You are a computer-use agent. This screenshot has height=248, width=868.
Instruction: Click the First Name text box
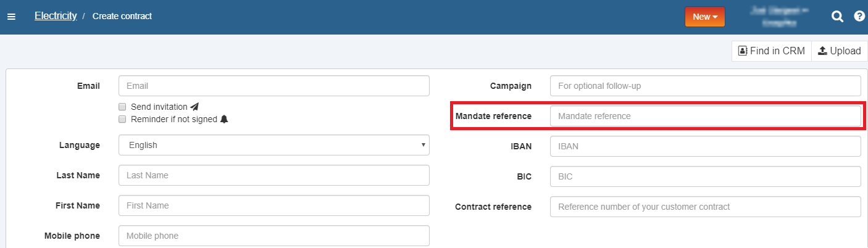tap(273, 205)
